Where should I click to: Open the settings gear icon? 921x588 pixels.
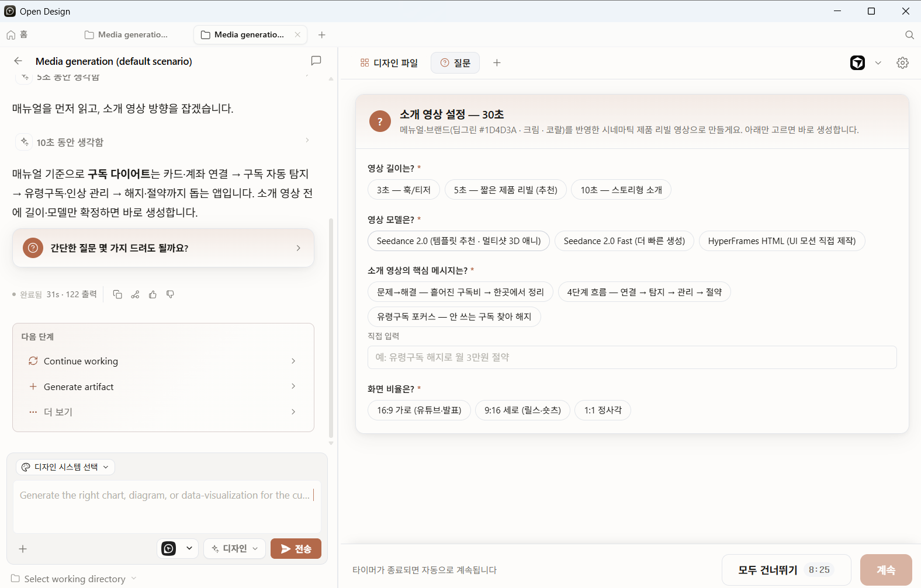[902, 63]
